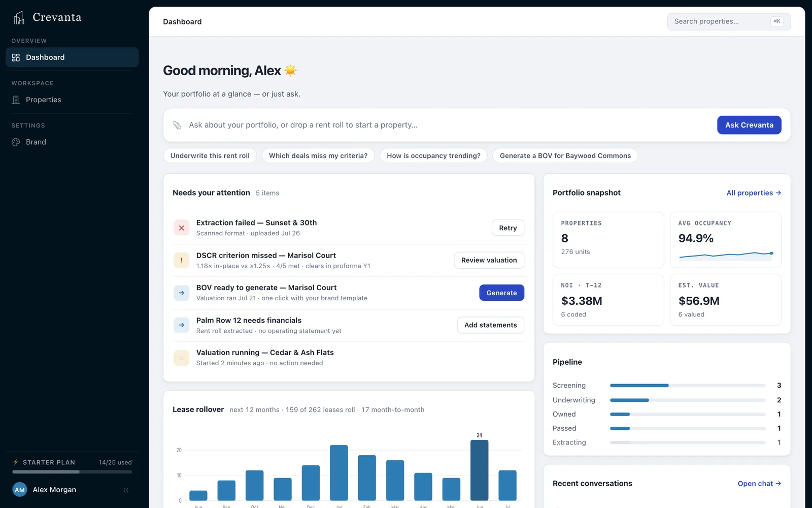Screen dimensions: 812x508
Task: Click the ⌘K shortcut badge in search
Action: 776,21
